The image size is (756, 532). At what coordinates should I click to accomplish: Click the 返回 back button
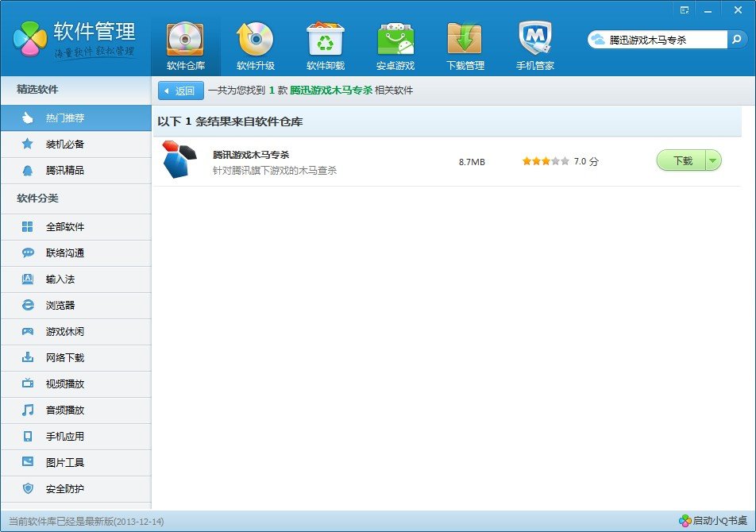pos(180,91)
